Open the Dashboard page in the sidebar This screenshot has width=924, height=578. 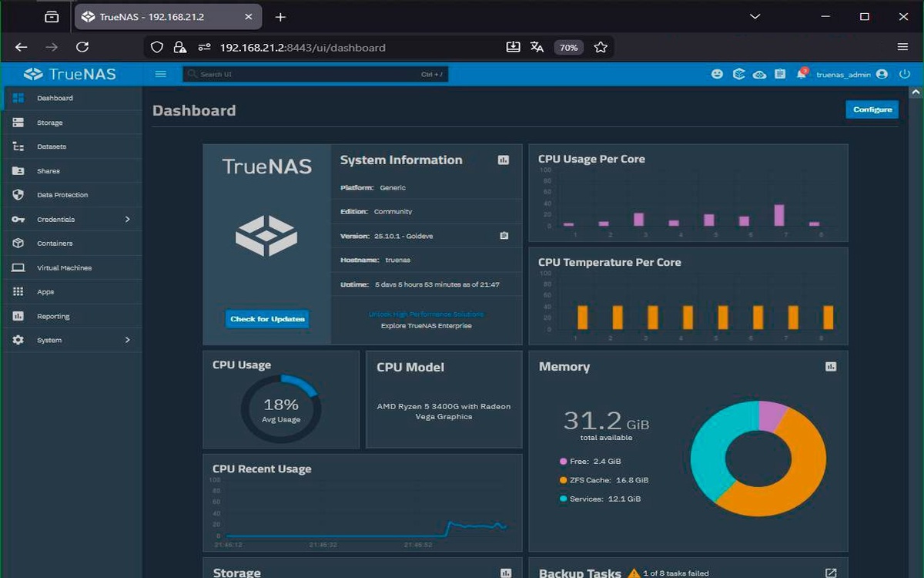coord(72,98)
